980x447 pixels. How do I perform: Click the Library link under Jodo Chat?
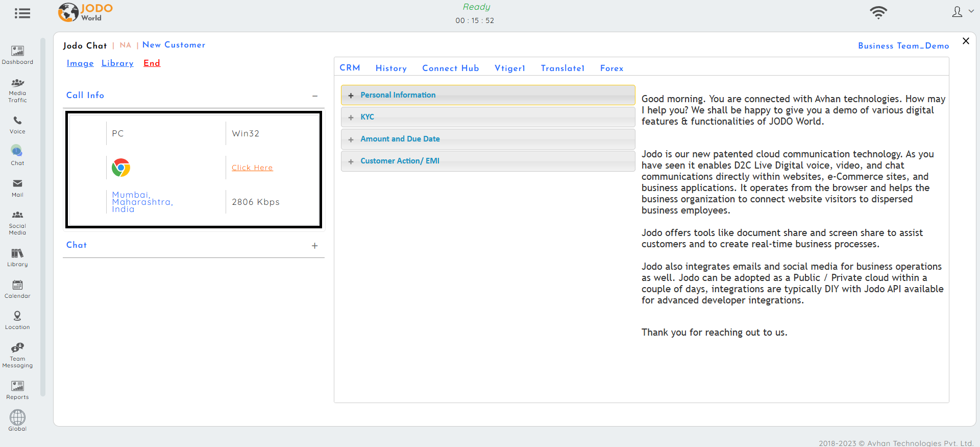[117, 63]
